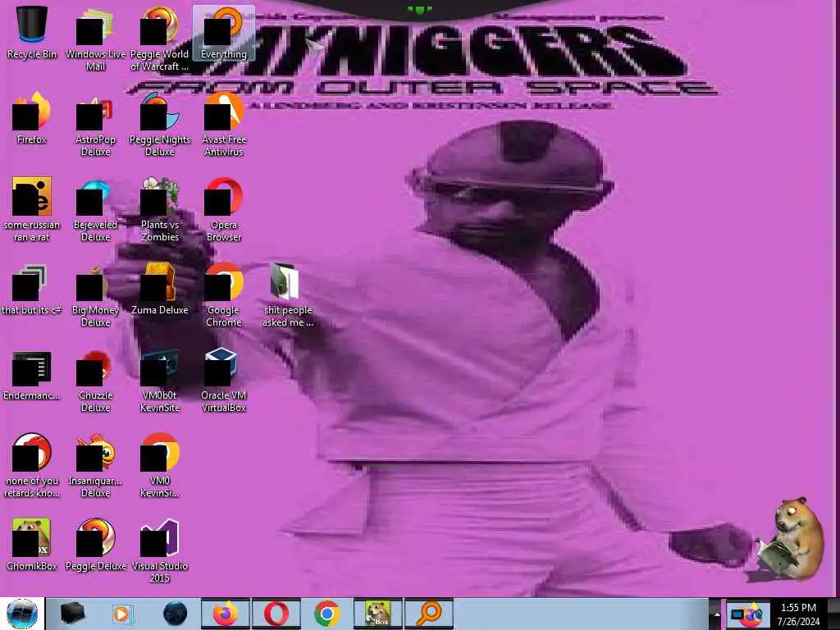Screen dimensions: 840x630
Task: Open the Endermanc... desktop shortcut
Action: click(32, 375)
